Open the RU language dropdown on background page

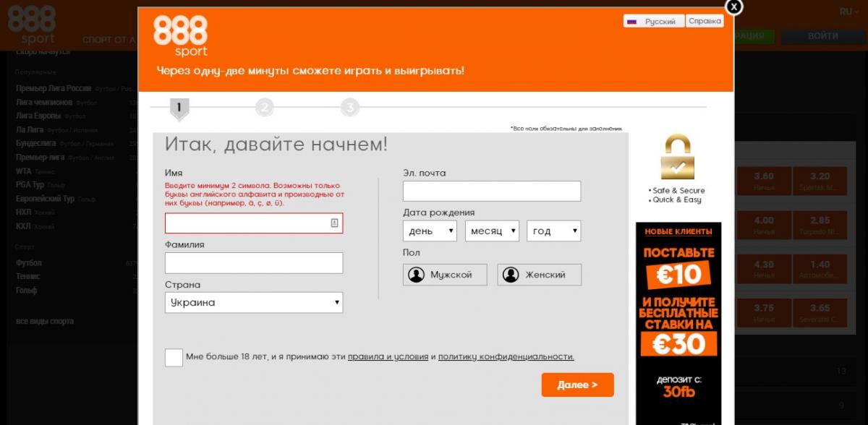(850, 12)
